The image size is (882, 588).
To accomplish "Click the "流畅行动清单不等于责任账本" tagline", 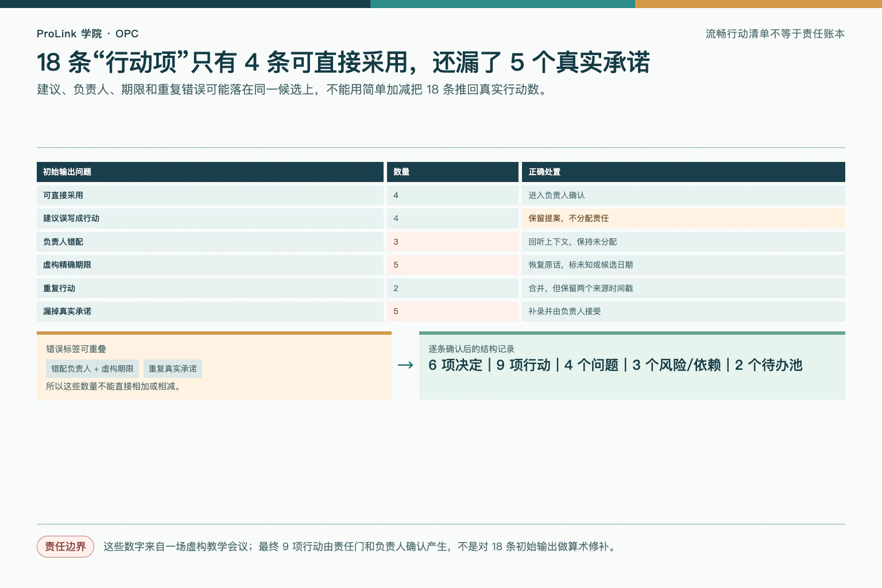I will tap(775, 34).
